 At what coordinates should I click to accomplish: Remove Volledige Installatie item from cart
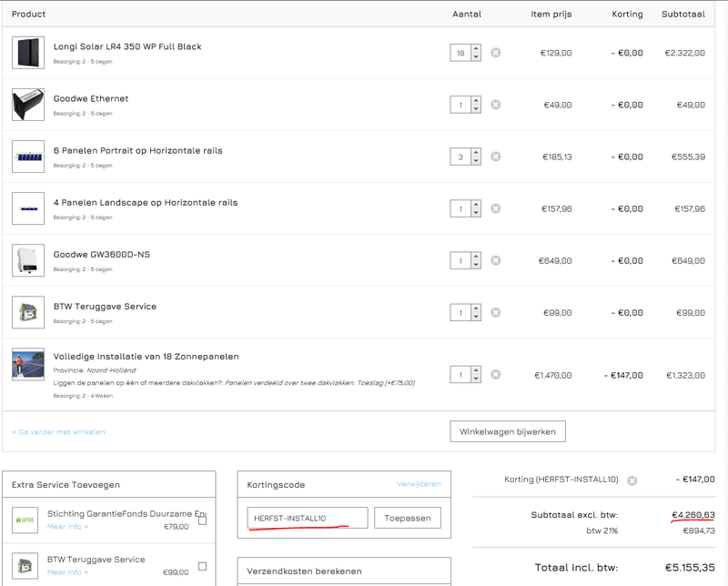tap(495, 374)
